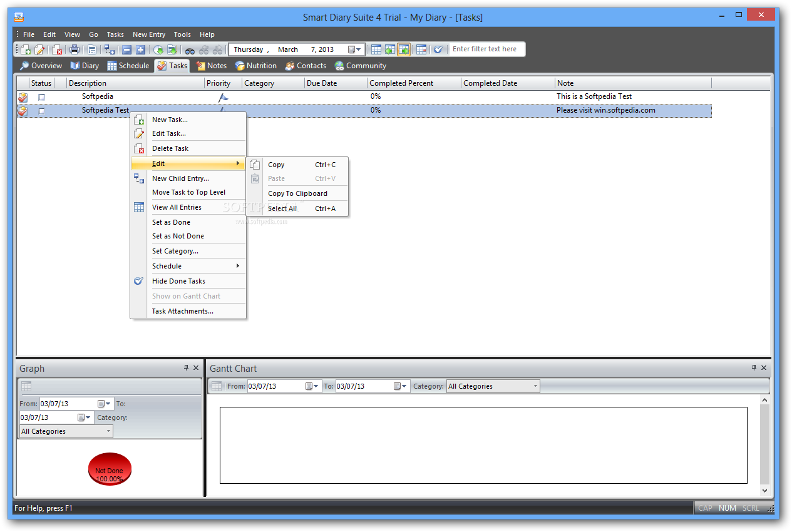Choose Delete Task from the context menu
792x532 pixels.
coord(188,148)
